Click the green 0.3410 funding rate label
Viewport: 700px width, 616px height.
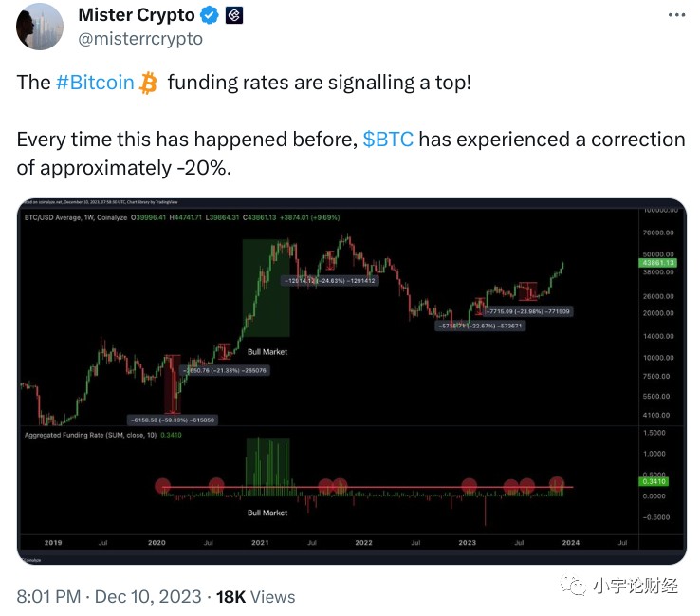(x=654, y=481)
